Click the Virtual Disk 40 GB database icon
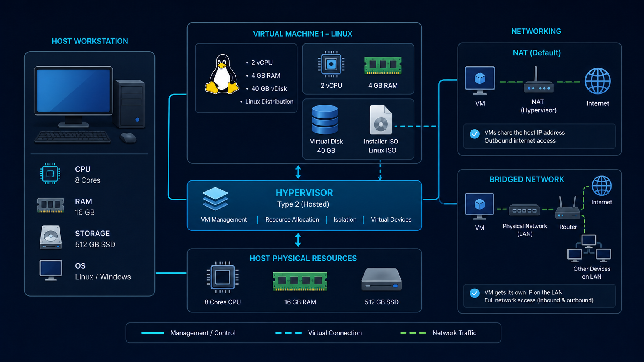The width and height of the screenshot is (644, 362). (325, 120)
